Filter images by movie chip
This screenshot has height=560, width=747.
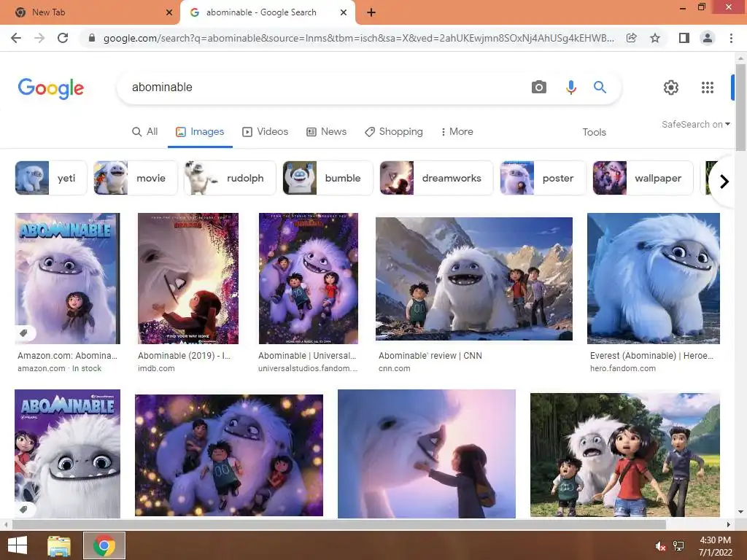click(x=135, y=178)
